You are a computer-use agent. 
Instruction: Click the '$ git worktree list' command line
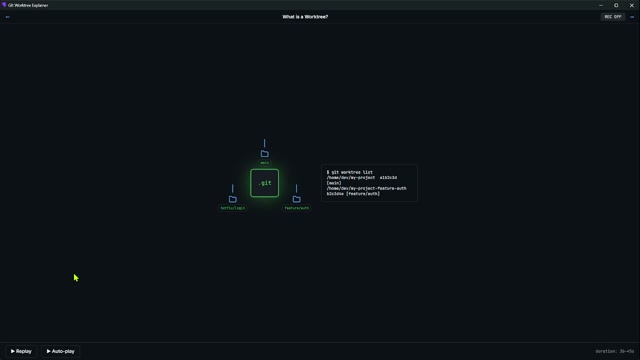tap(349, 172)
